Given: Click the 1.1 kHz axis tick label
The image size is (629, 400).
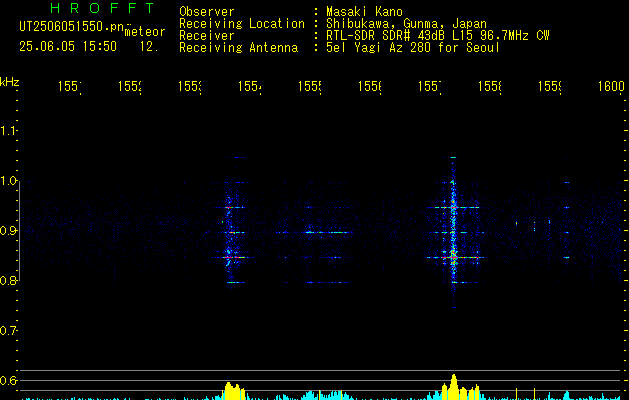Looking at the screenshot, I should (x=8, y=131).
